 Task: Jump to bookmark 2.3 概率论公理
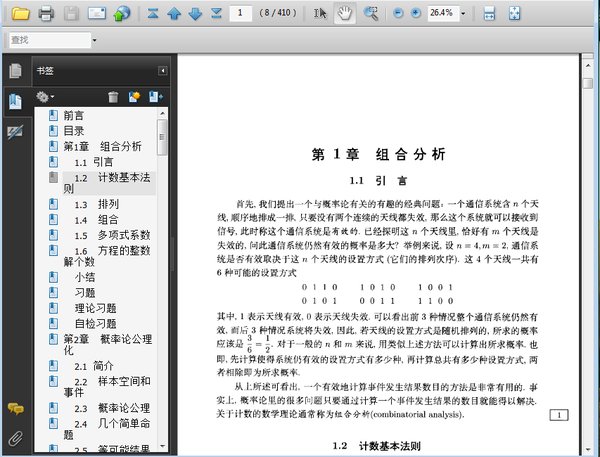coord(112,408)
